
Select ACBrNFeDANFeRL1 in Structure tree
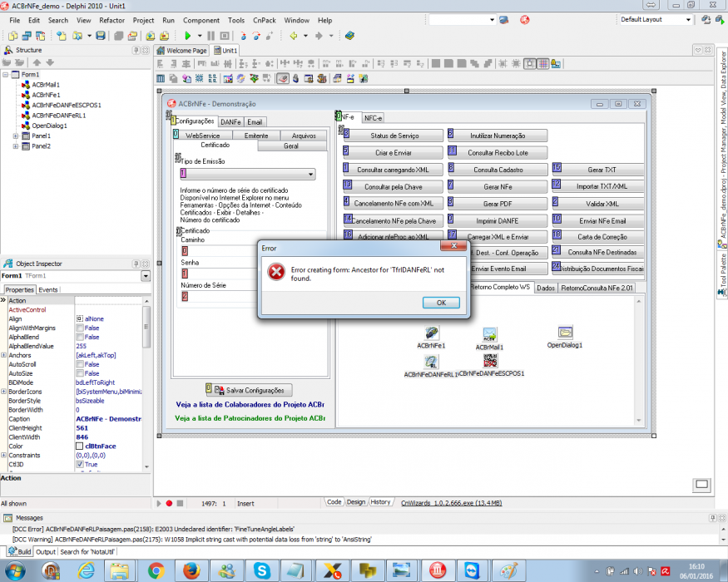pos(58,116)
